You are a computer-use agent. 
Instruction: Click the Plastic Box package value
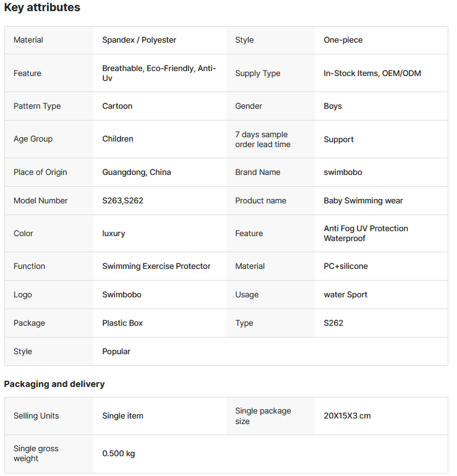click(x=122, y=323)
